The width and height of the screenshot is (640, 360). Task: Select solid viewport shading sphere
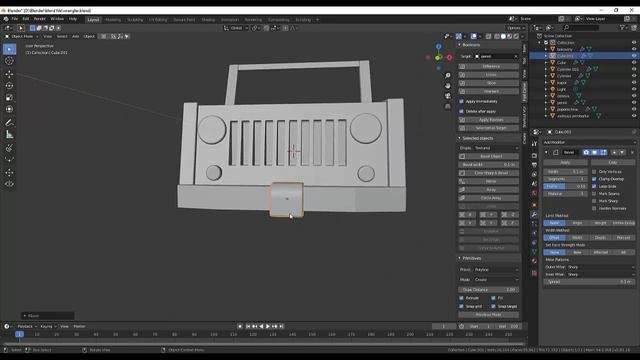click(x=503, y=36)
